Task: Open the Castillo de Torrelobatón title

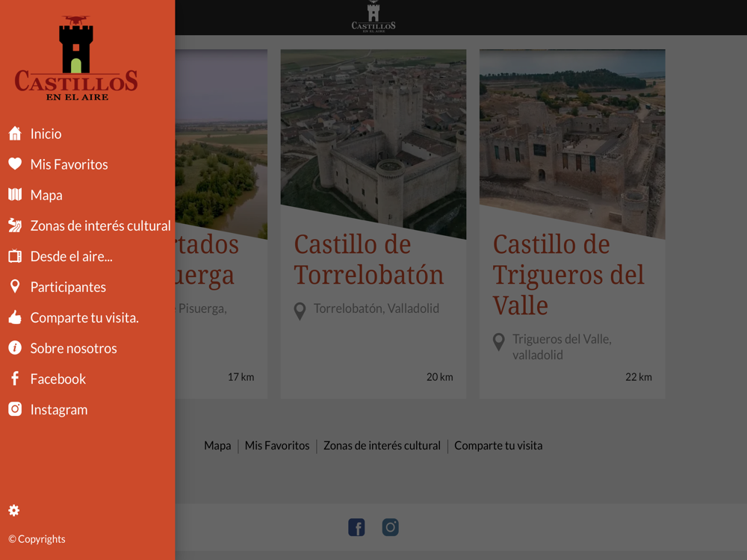Action: click(x=369, y=260)
